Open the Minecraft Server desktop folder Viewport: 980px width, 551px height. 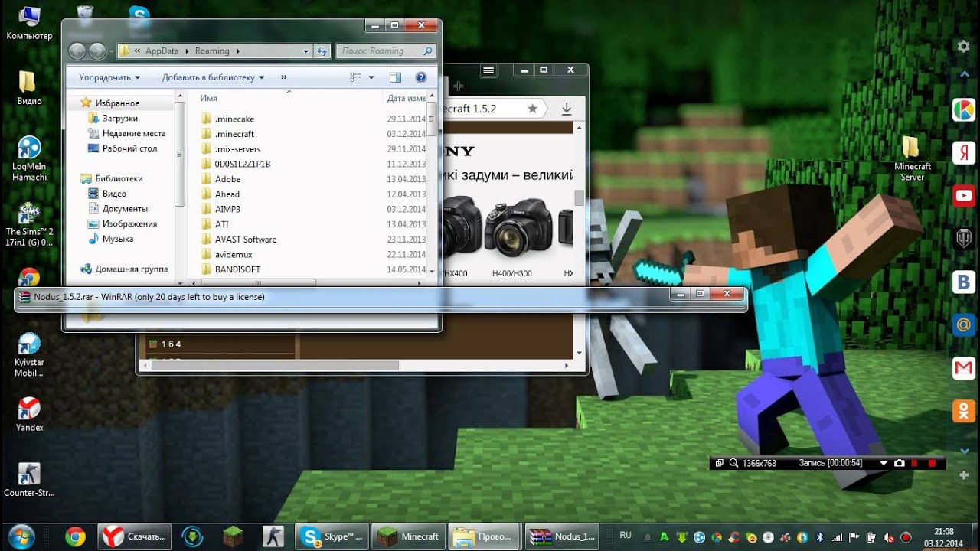click(912, 158)
